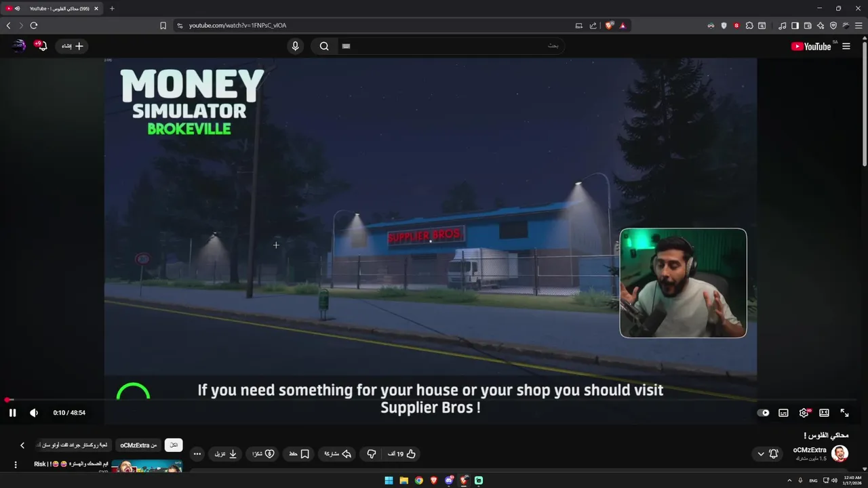Download the video (تنزيل)
The image size is (868, 488).
(226, 454)
